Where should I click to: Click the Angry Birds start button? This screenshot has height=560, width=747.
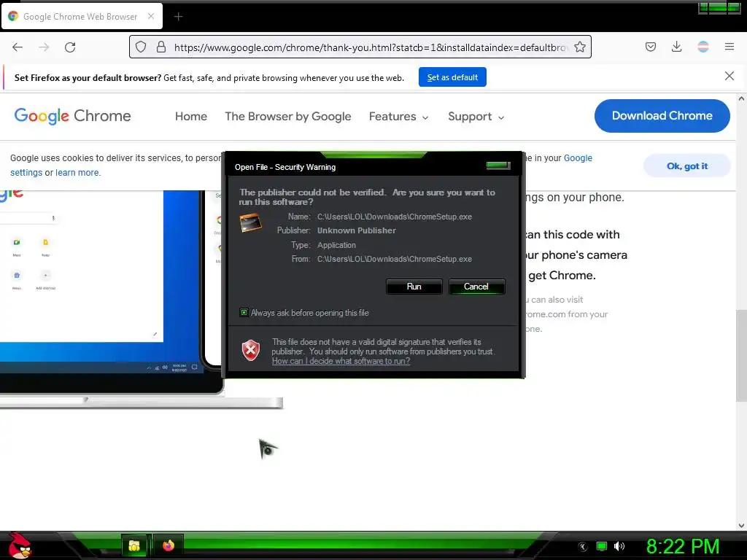click(19, 545)
